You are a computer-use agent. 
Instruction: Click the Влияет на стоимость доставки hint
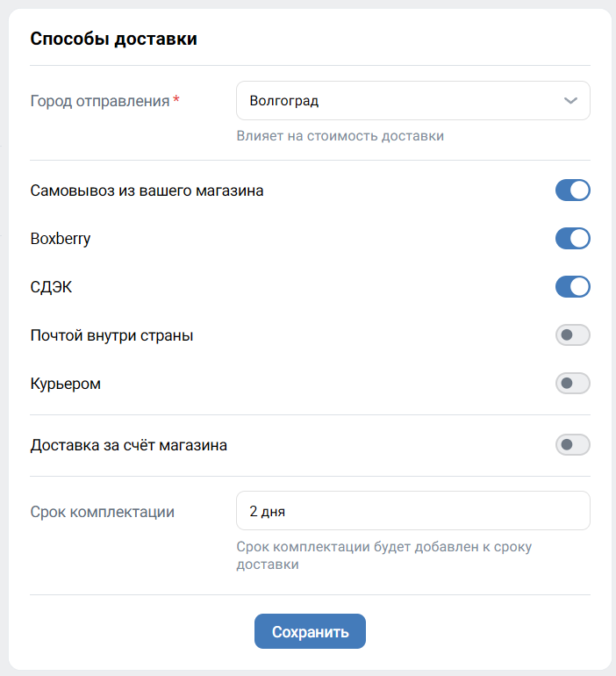tap(340, 136)
